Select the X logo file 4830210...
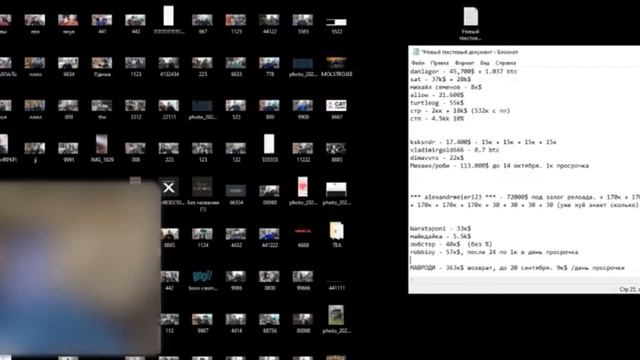 click(169, 191)
